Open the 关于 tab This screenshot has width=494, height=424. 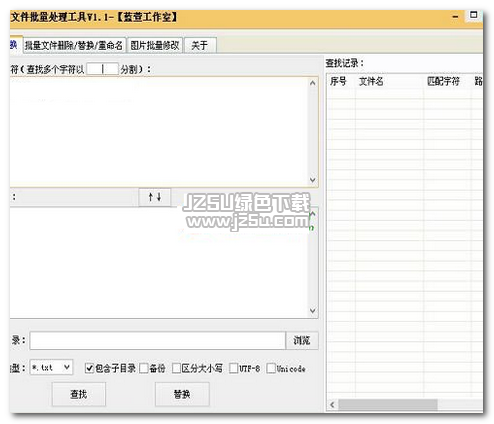click(x=200, y=45)
